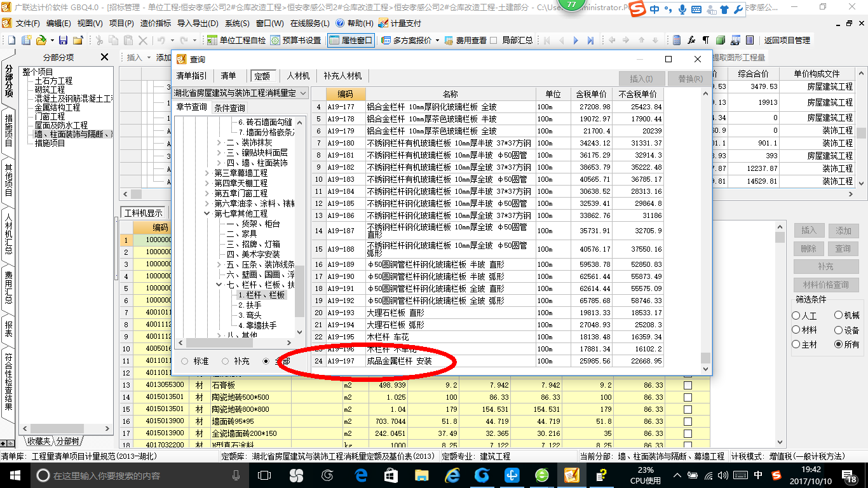This screenshot has height=488, width=868.
Task: Select the 设备 filter radio button
Action: pos(839,330)
